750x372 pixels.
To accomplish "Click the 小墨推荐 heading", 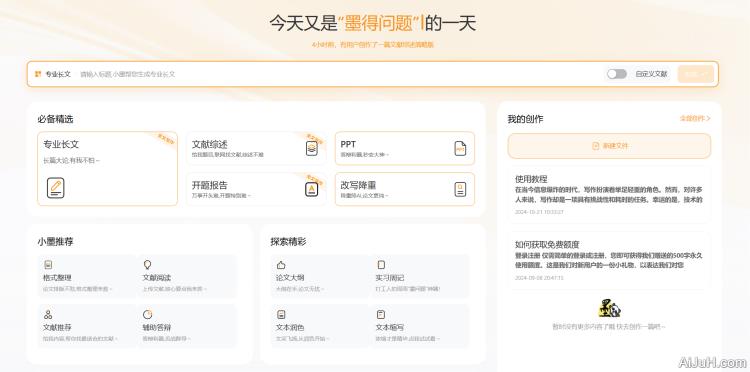I will 55,241.
